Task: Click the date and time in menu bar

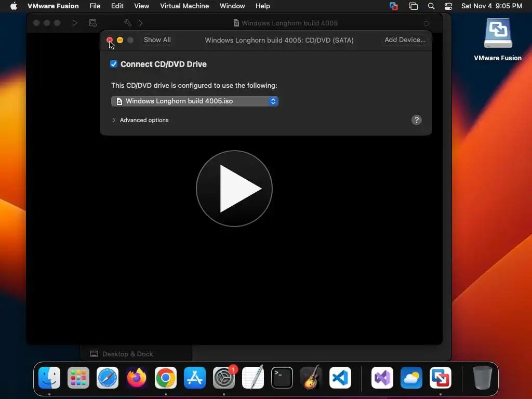Action: click(x=491, y=6)
